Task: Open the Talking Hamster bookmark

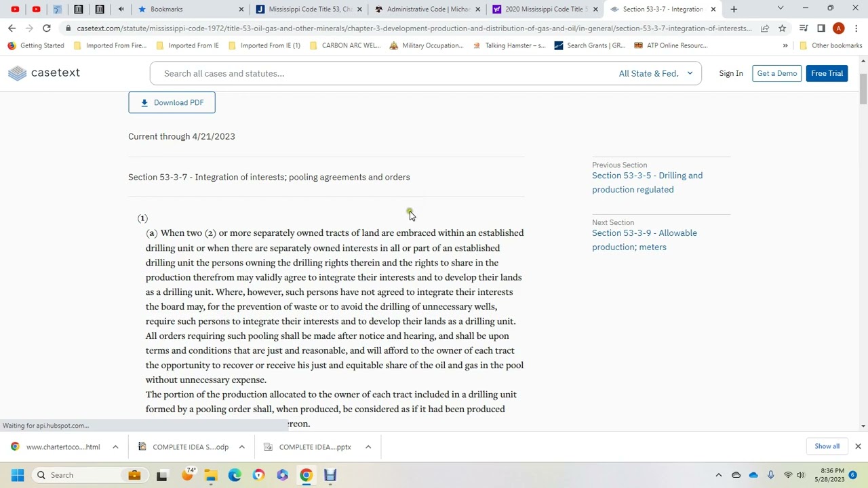Action: point(509,45)
